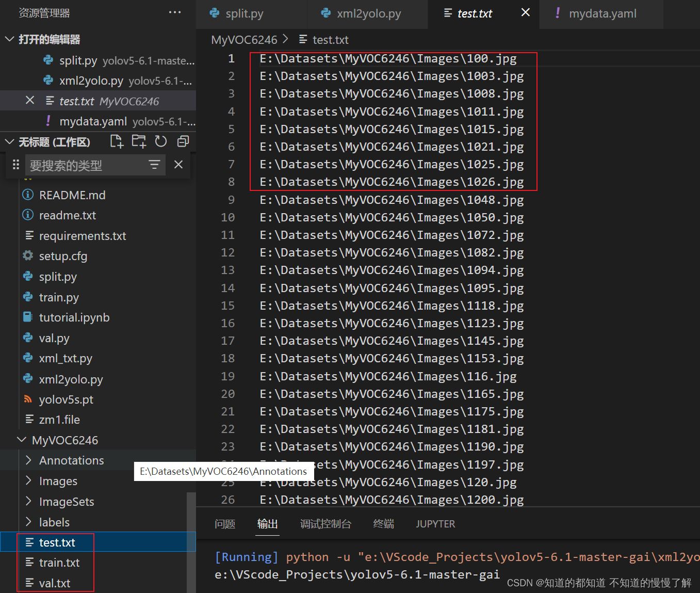700x593 pixels.
Task: Open the Problems (问题) panel tab
Action: 225,524
